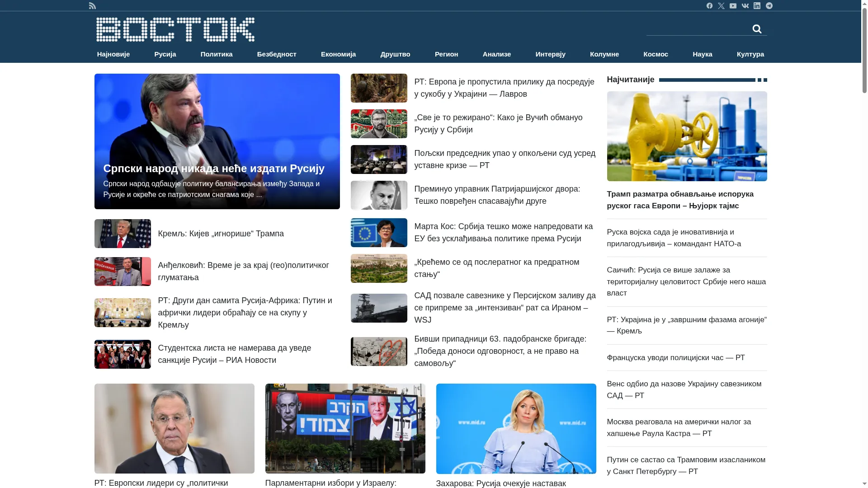868x488 pixels.
Task: Open the Економија menu item
Action: point(338,54)
